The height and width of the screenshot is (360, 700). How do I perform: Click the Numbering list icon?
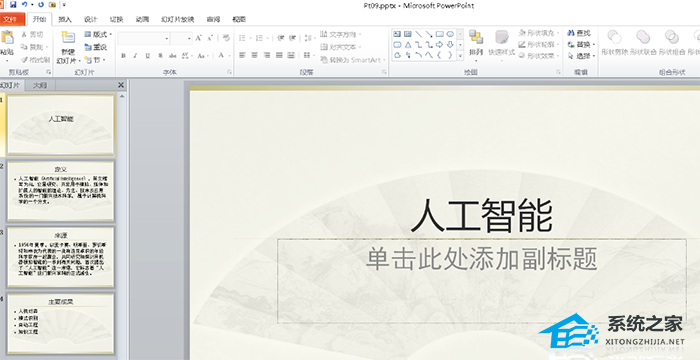[x=260, y=38]
